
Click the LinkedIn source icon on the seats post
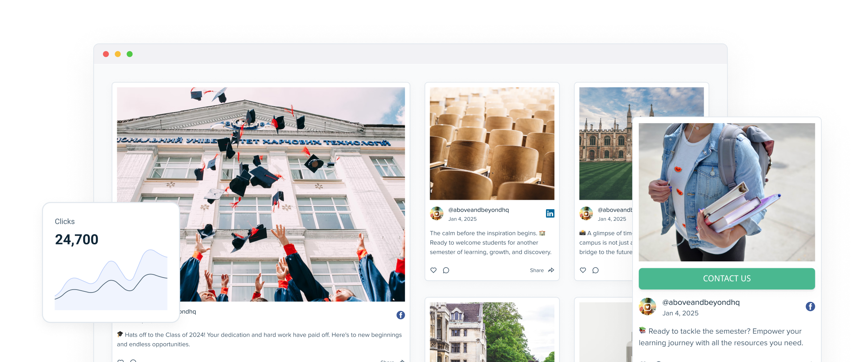click(x=550, y=214)
